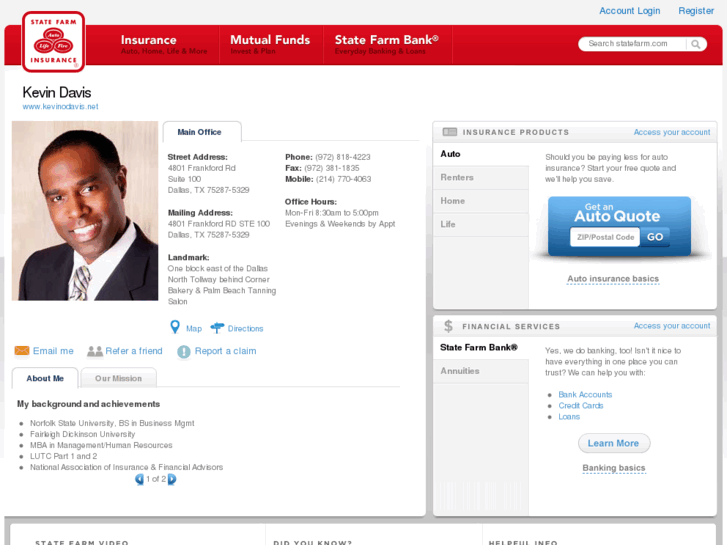
Task: Click Access your account in Financial Services
Action: point(672,326)
